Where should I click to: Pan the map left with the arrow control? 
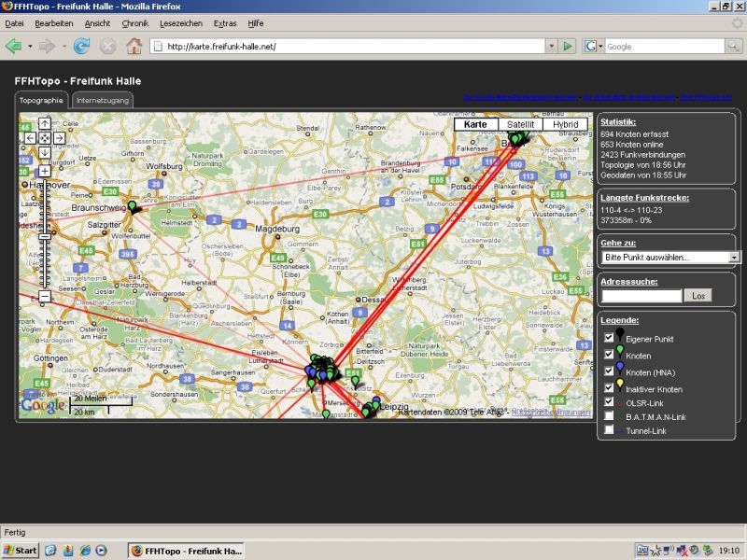(x=29, y=138)
